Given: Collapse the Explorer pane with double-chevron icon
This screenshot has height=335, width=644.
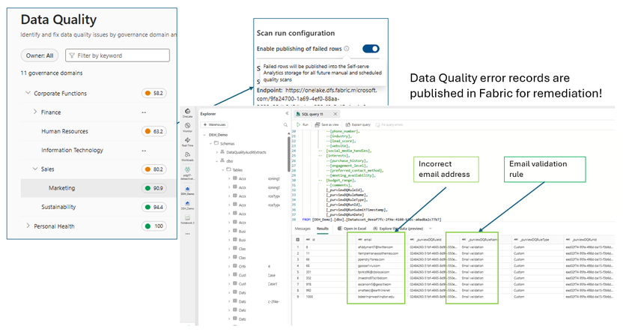Looking at the screenshot, I should point(287,113).
